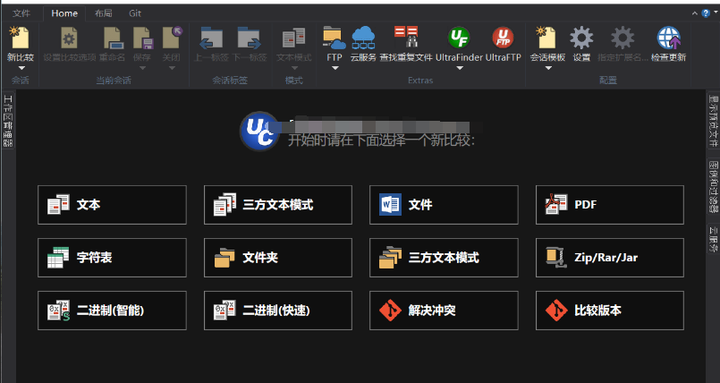Open Git 解决冲突 resolve conflicts

[x=444, y=310]
